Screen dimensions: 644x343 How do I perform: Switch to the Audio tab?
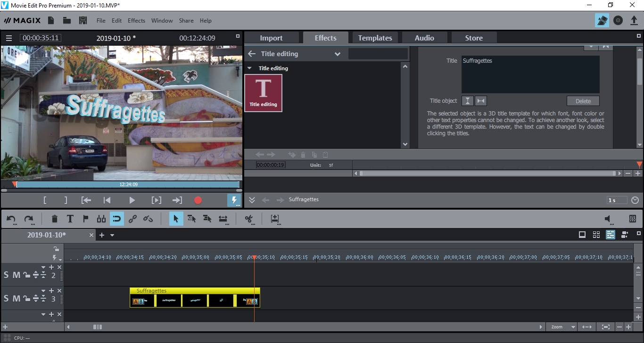424,38
